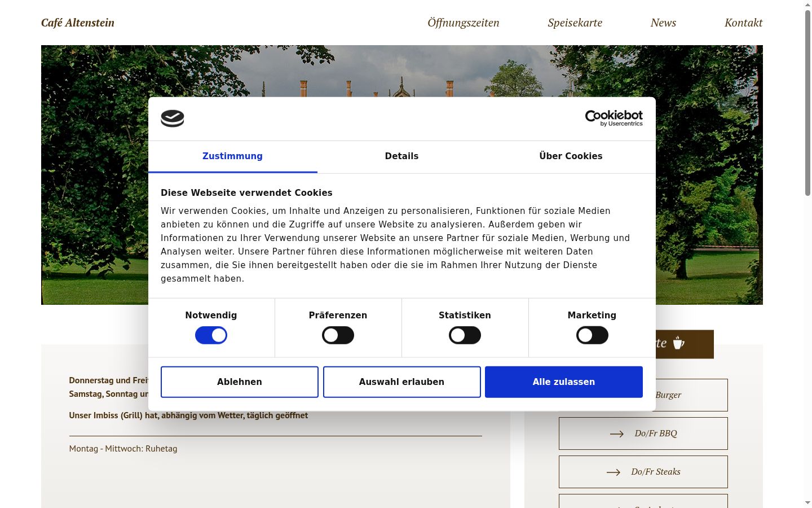Click the coffee cup icon on brown button
This screenshot has width=812, height=508.
[678, 343]
